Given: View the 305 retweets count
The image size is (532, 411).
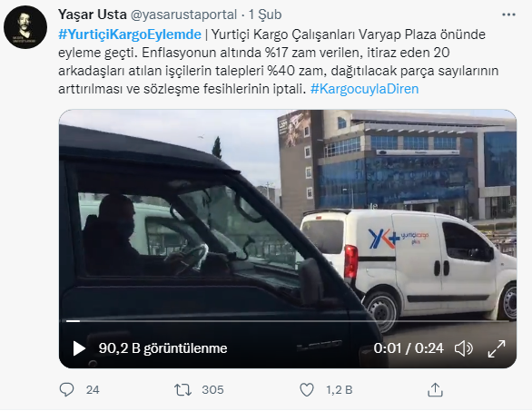Looking at the screenshot, I should (212, 389).
